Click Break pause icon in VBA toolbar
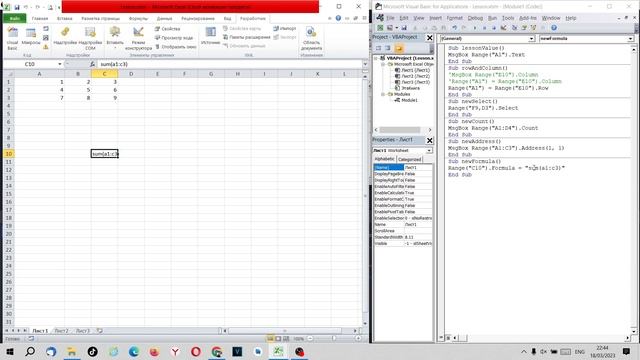This screenshot has height=360, width=640. [x=484, y=28]
